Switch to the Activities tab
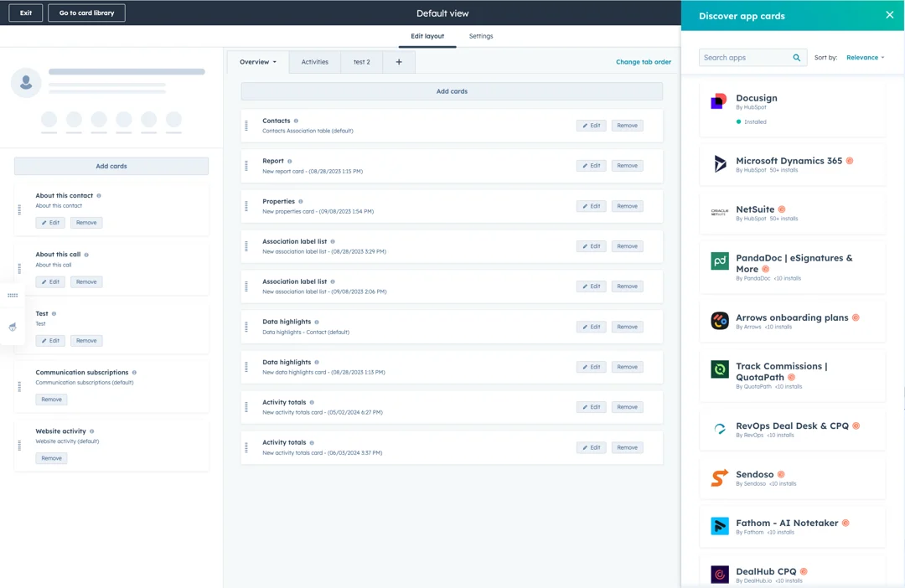 click(x=314, y=62)
